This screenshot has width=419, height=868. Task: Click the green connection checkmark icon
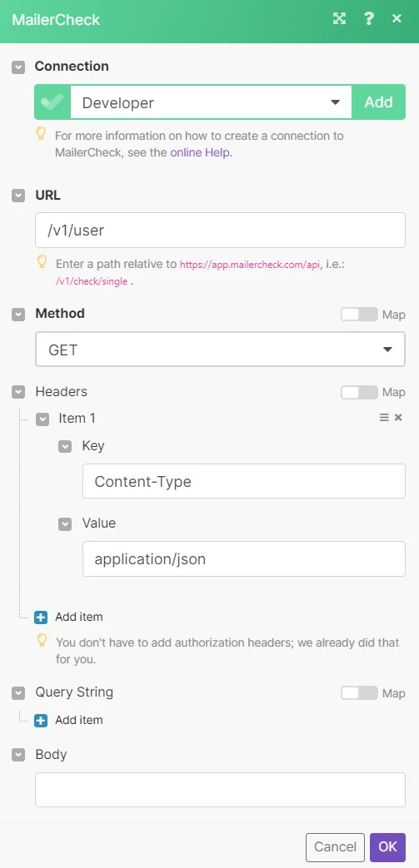52,102
